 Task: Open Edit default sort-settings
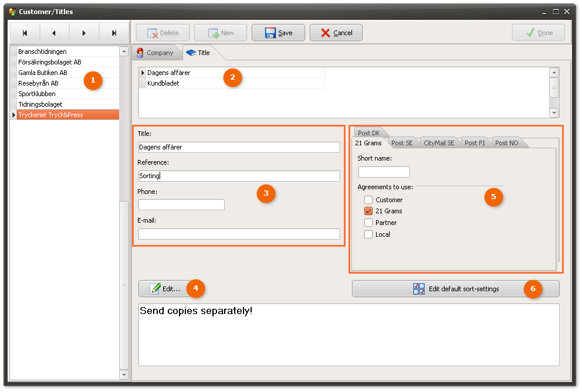[455, 289]
